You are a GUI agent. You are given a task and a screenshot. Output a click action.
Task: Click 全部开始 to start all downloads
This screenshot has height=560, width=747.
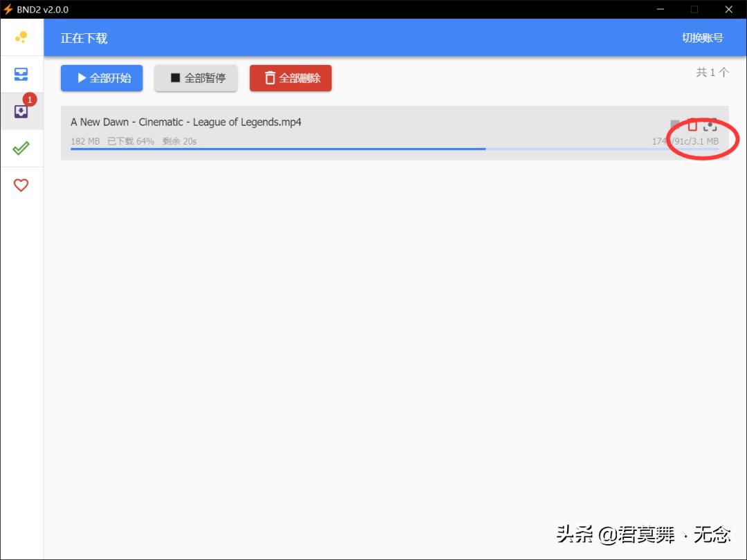(102, 78)
